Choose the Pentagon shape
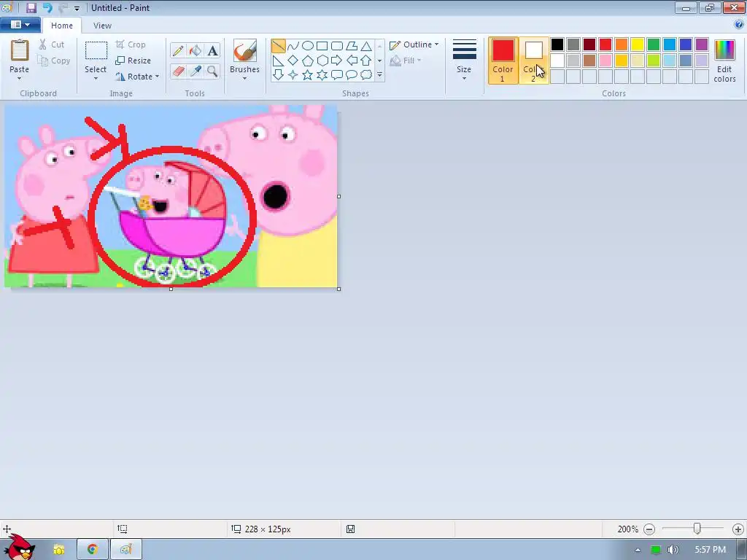Image resolution: width=747 pixels, height=560 pixels. (308, 61)
